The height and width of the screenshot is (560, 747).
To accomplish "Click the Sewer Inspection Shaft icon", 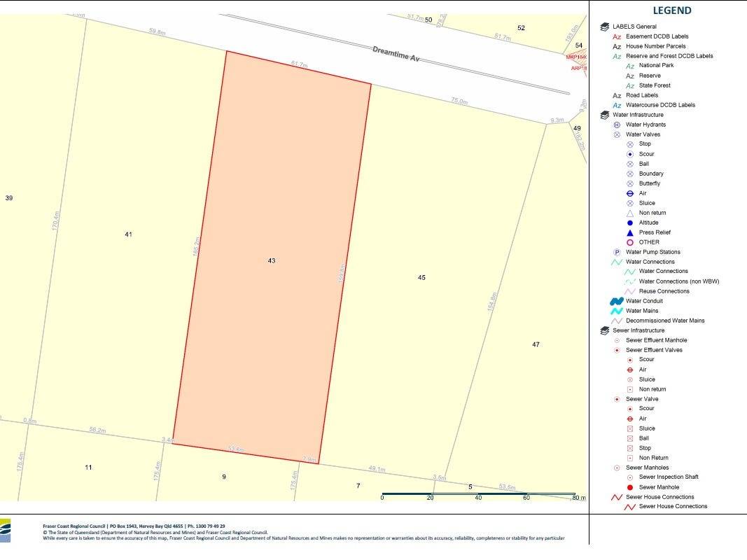I will click(x=630, y=477).
